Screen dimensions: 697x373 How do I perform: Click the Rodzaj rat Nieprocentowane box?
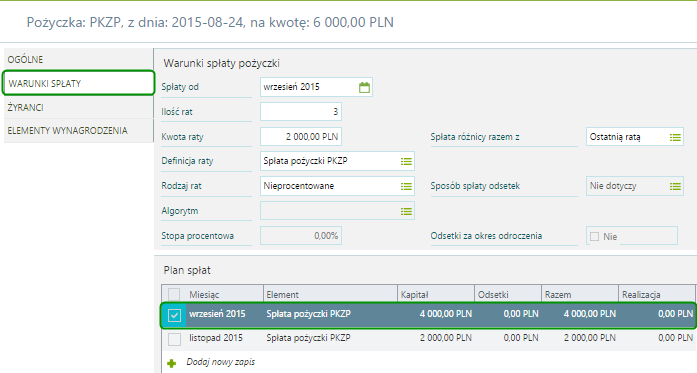[337, 186]
